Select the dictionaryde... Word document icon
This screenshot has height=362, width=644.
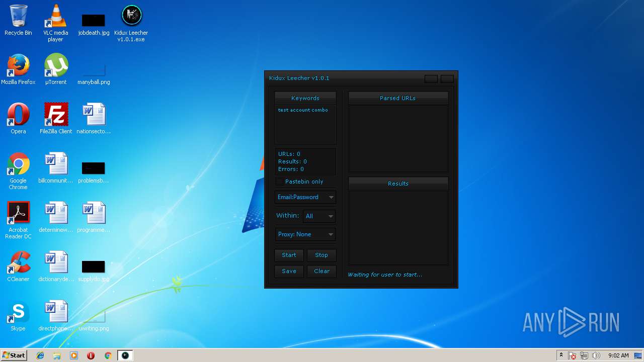click(x=55, y=266)
